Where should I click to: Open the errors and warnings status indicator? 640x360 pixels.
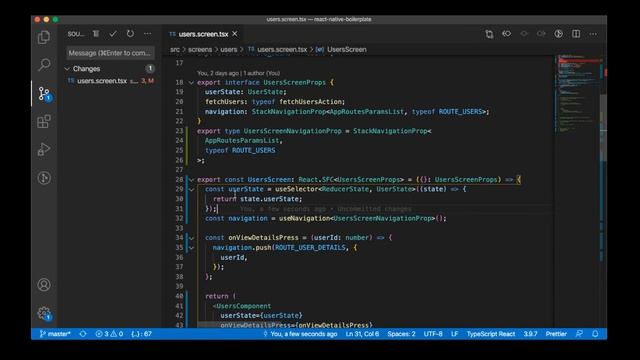click(x=109, y=334)
